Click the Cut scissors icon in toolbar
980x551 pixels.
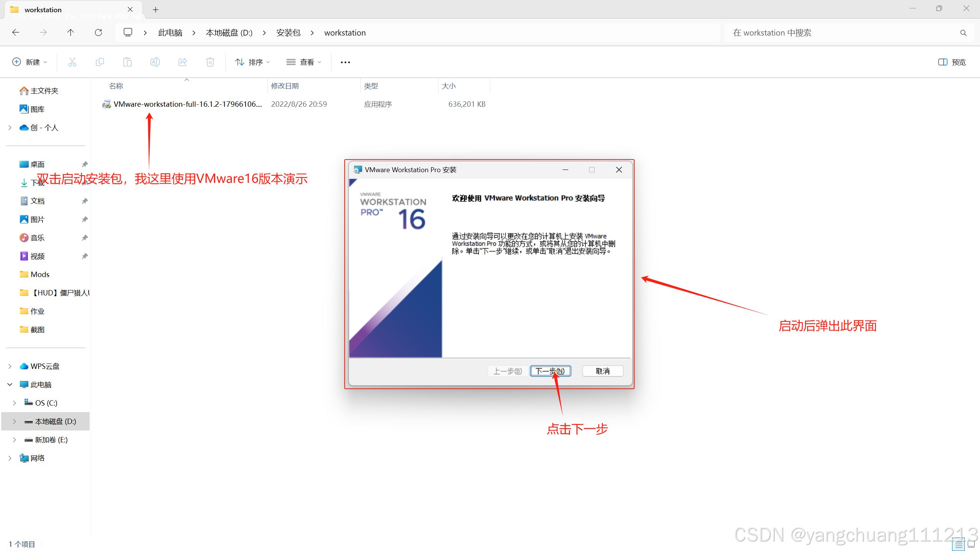click(72, 62)
